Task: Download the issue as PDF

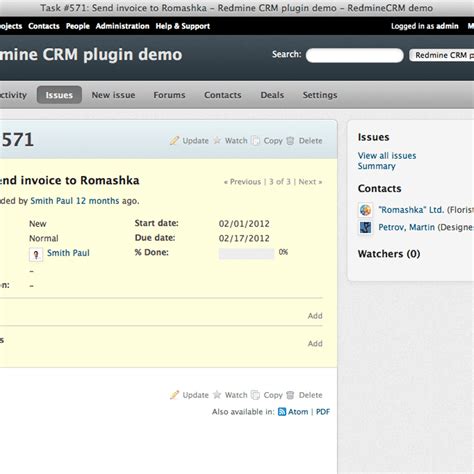Action: point(323,412)
